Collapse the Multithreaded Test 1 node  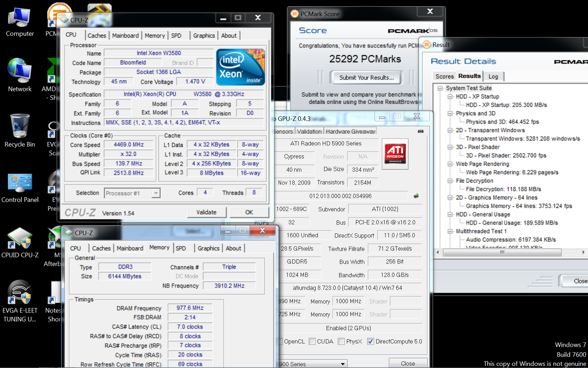coord(450,231)
